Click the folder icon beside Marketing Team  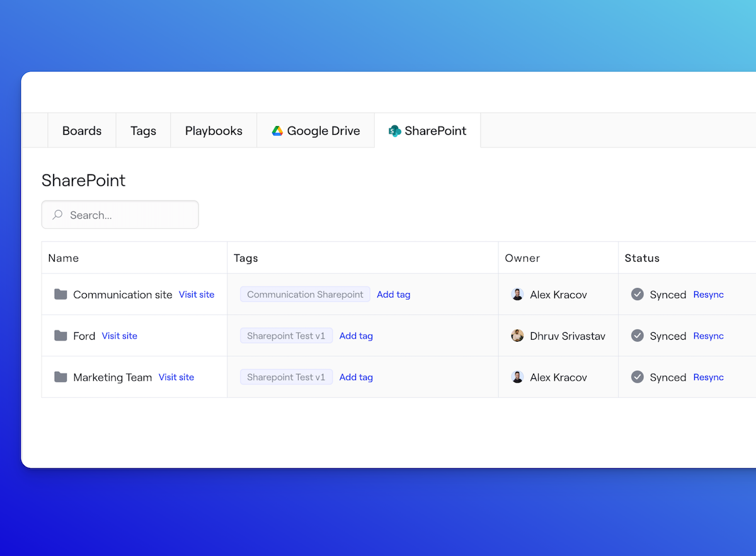coord(60,377)
